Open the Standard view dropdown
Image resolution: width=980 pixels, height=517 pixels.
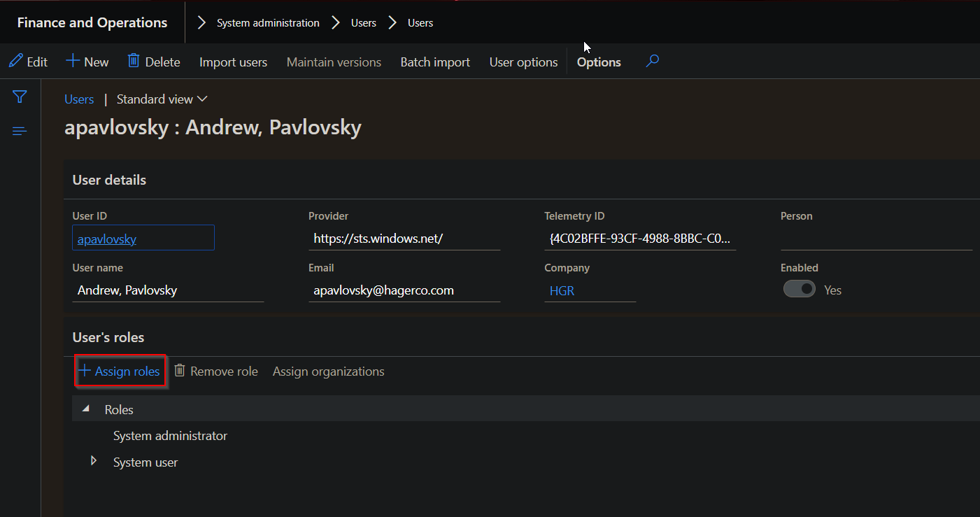(x=162, y=99)
